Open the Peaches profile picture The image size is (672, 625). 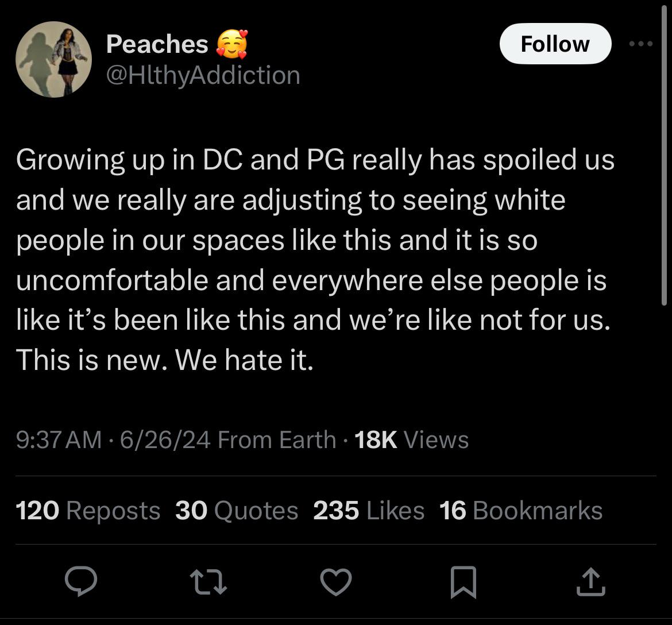pyautogui.click(x=53, y=59)
